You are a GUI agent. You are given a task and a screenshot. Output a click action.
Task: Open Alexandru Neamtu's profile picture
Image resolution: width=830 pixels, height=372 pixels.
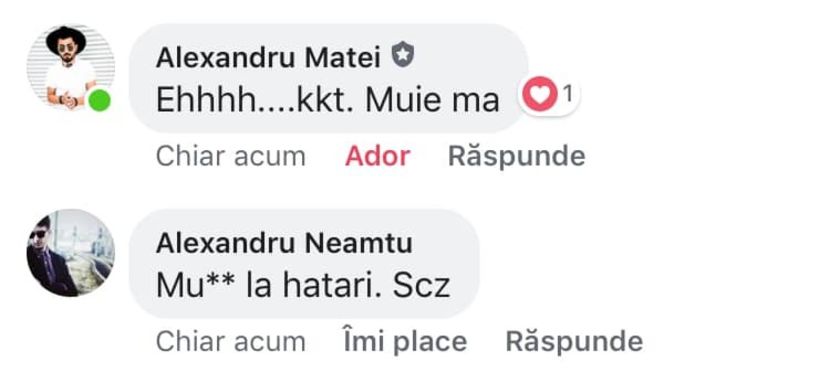pos(70,253)
